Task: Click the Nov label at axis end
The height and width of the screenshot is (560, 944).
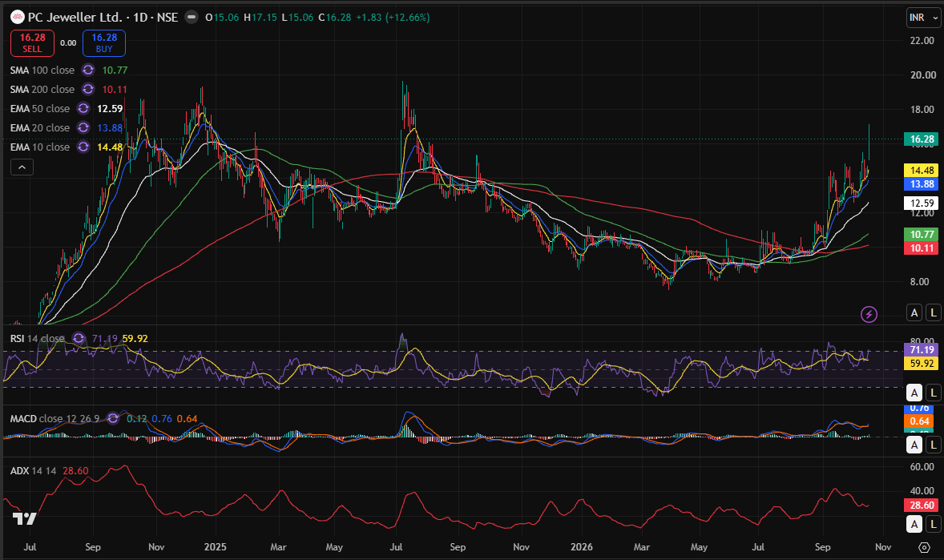Action: (882, 546)
